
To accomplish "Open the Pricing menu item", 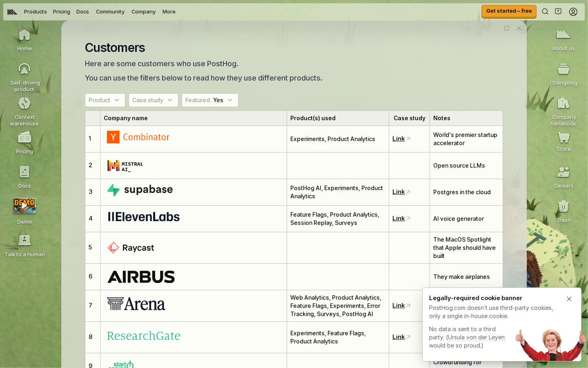I will [x=62, y=12].
